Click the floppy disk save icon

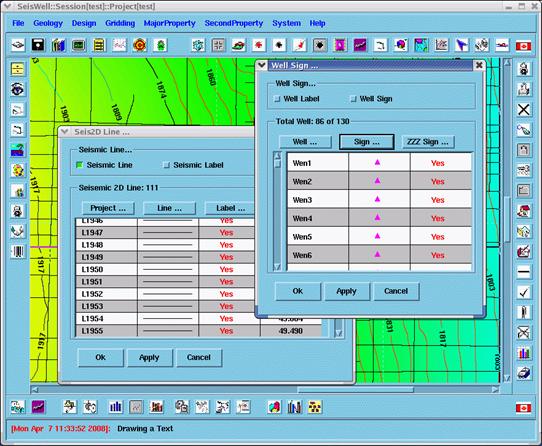pyautogui.click(x=38, y=45)
